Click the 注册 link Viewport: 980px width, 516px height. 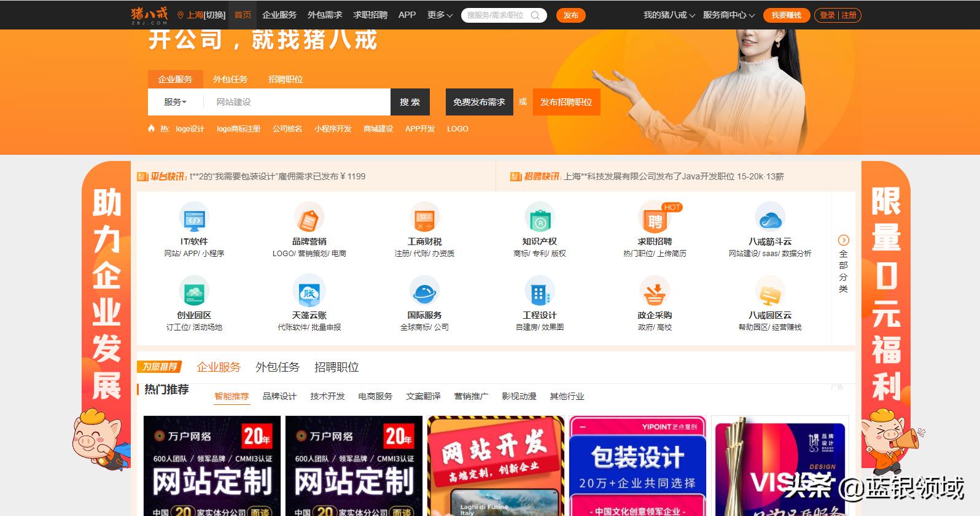click(849, 15)
